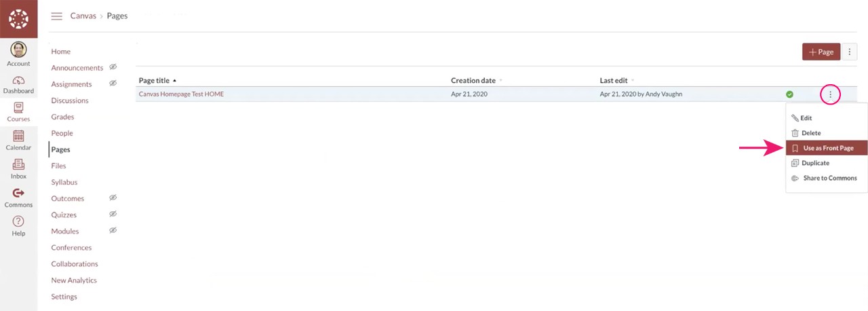Collapse the course navigation with the hamburger icon
The image size is (868, 311).
(57, 16)
